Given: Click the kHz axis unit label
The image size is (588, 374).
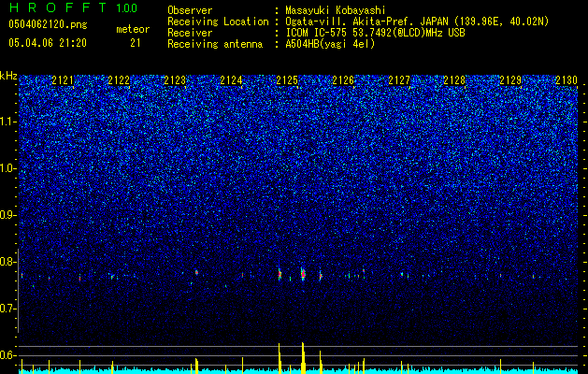Looking at the screenshot, I should (8, 76).
